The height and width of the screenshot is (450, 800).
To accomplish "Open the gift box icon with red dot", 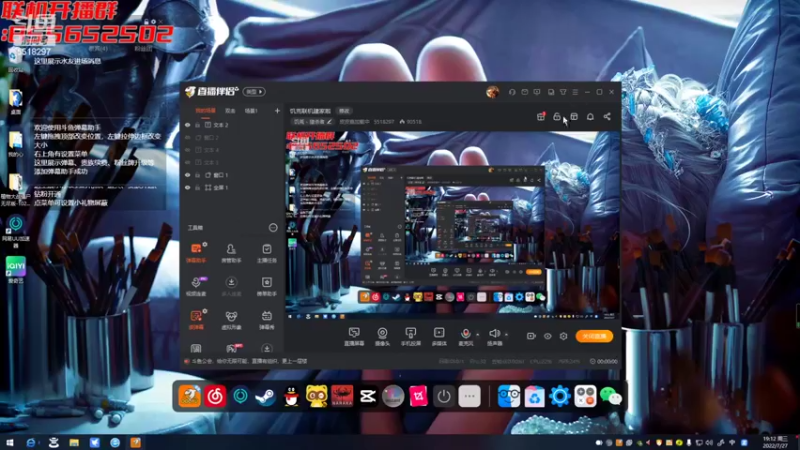I will [x=541, y=117].
